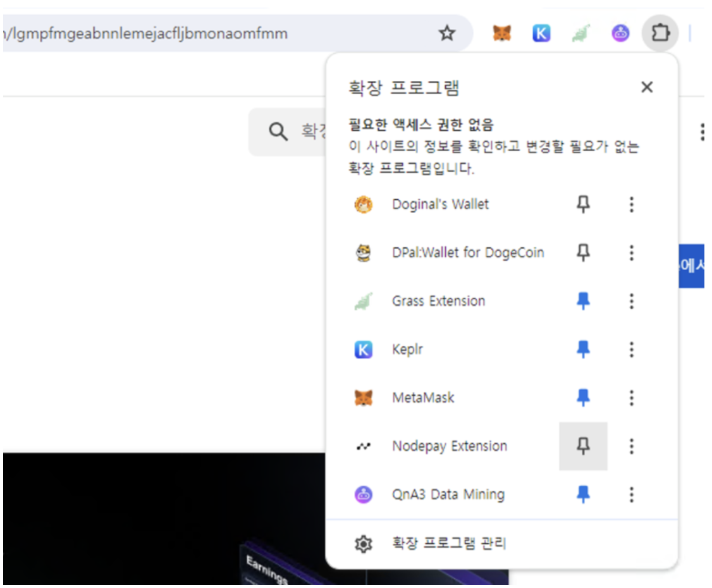Screen dimensions: 712x588
Task: Select Doginal's Wallet extension name
Action: pos(441,204)
